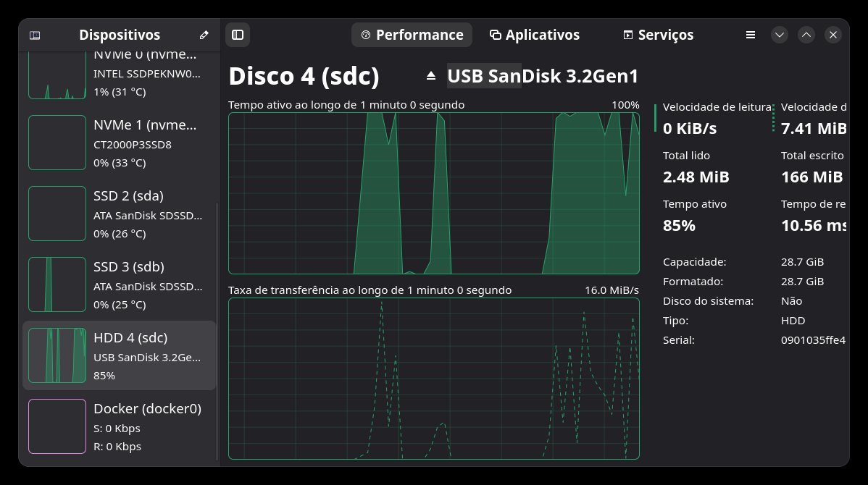This screenshot has height=485, width=868.
Task: Click the pencil edit icon beside Dispositivos
Action: point(204,35)
